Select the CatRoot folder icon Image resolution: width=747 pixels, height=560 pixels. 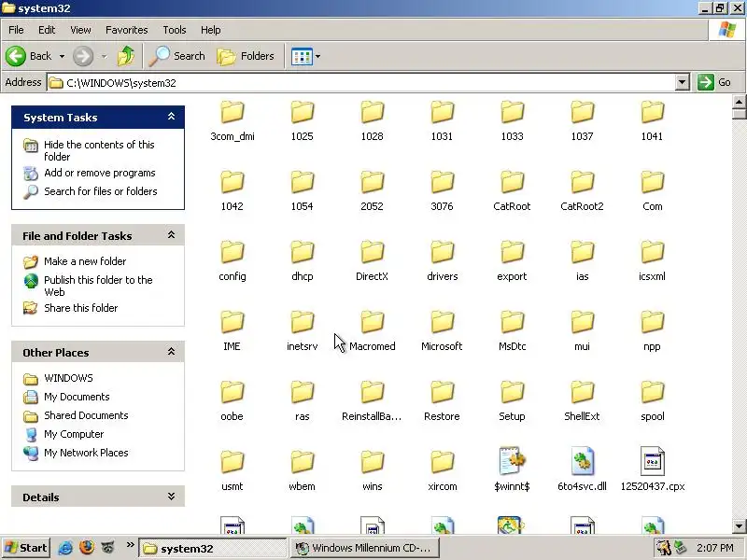pos(512,183)
